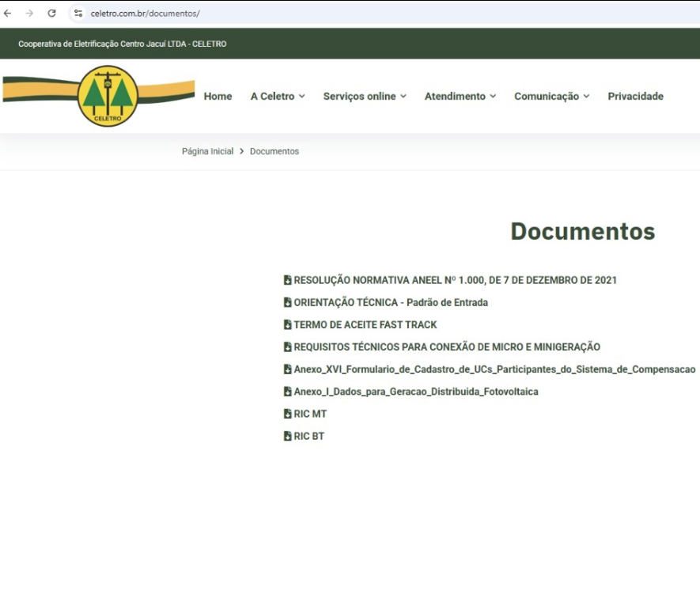Click file icon beside RIC BT
The height and width of the screenshot is (591, 700).
tap(287, 437)
